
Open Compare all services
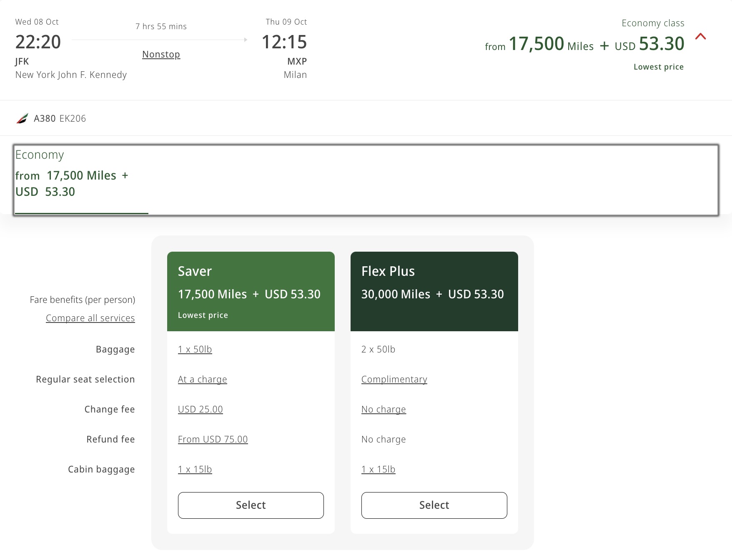point(90,318)
